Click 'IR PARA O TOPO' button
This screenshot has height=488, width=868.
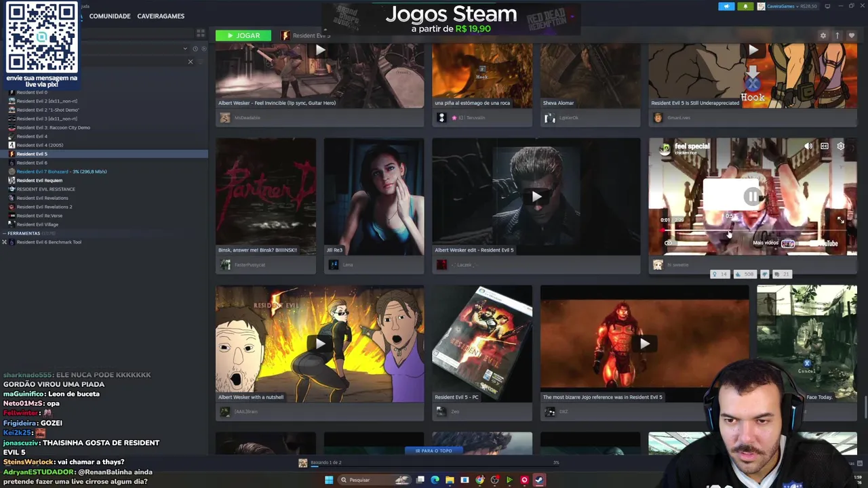click(x=433, y=451)
